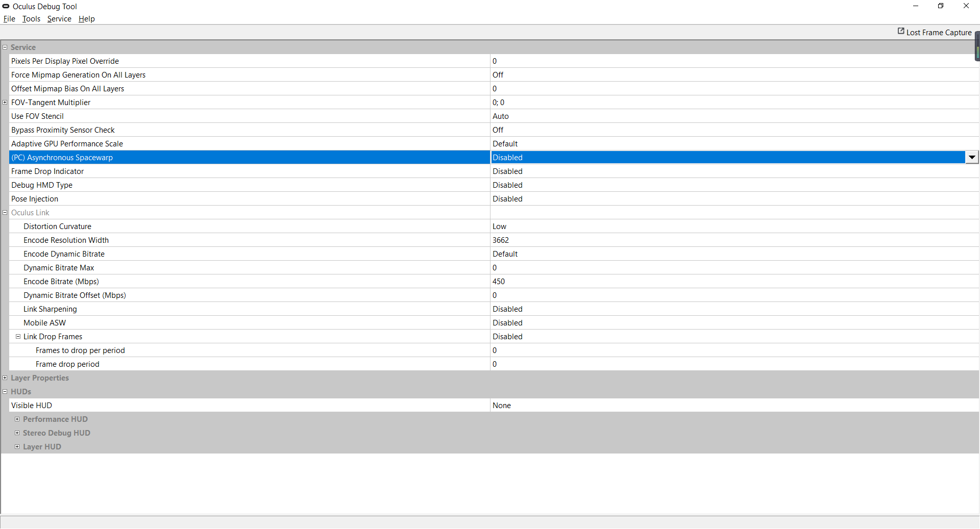980x529 pixels.
Task: Edit the Pixels Per Display Pixel Override value
Action: tap(734, 61)
